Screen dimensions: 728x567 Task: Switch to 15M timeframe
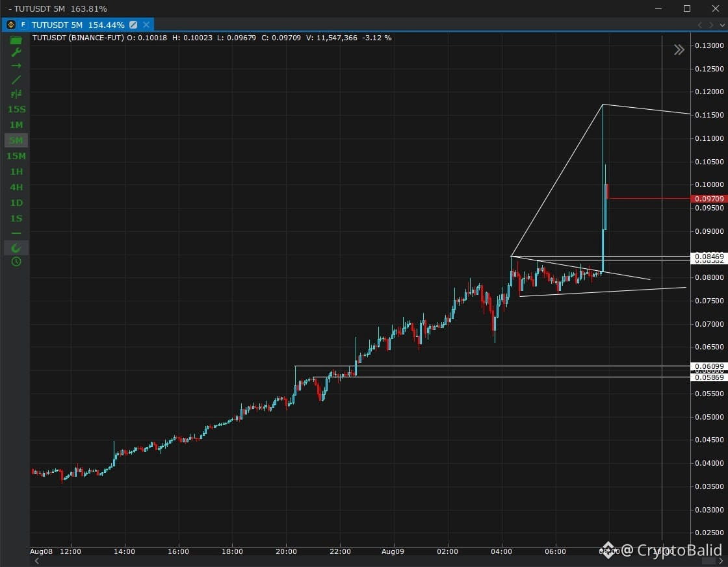pyautogui.click(x=16, y=156)
